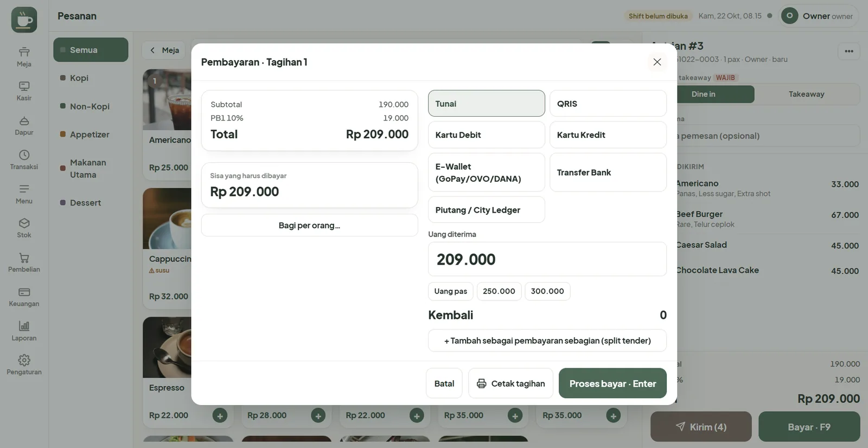This screenshot has width=868, height=448.
Task: Open the Stok sidebar icon
Action: 24,228
